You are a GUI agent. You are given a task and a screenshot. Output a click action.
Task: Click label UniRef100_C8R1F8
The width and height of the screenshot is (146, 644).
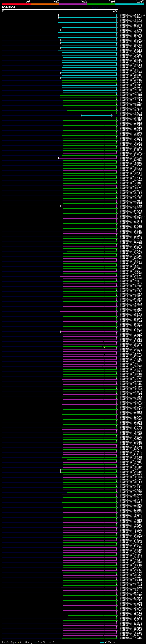(131, 118)
